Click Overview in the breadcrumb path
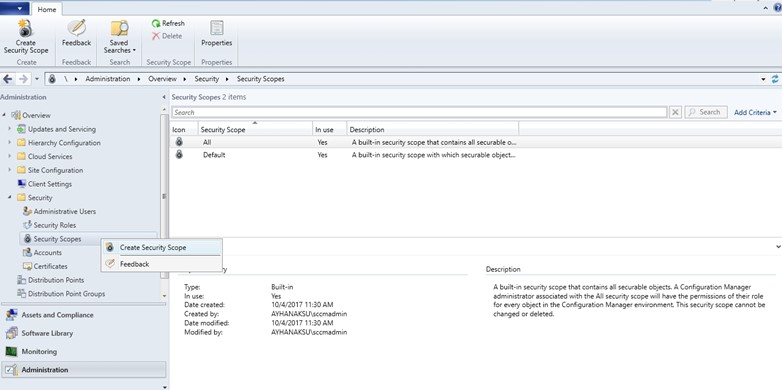 tap(163, 79)
